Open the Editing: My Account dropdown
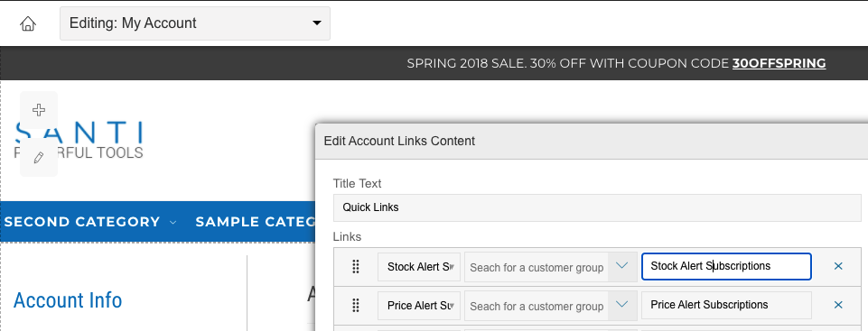Viewport: 868px width, 331px height. pos(195,23)
